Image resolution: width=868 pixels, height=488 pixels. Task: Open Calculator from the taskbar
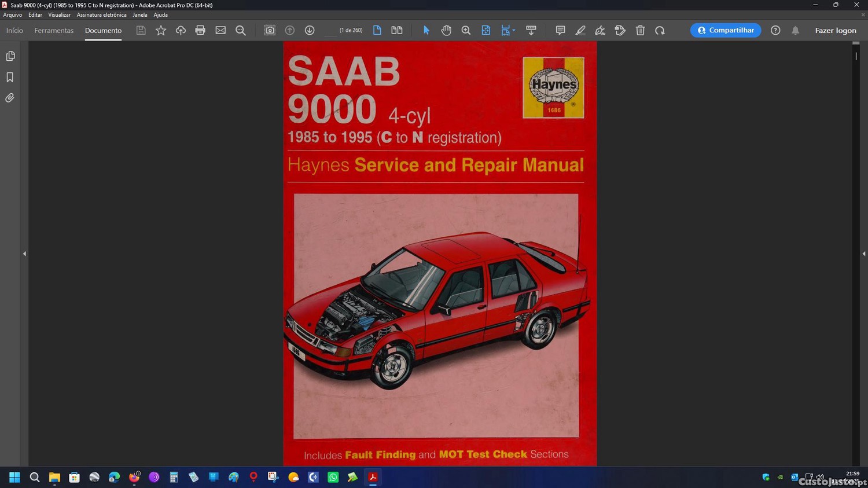pos(174,477)
